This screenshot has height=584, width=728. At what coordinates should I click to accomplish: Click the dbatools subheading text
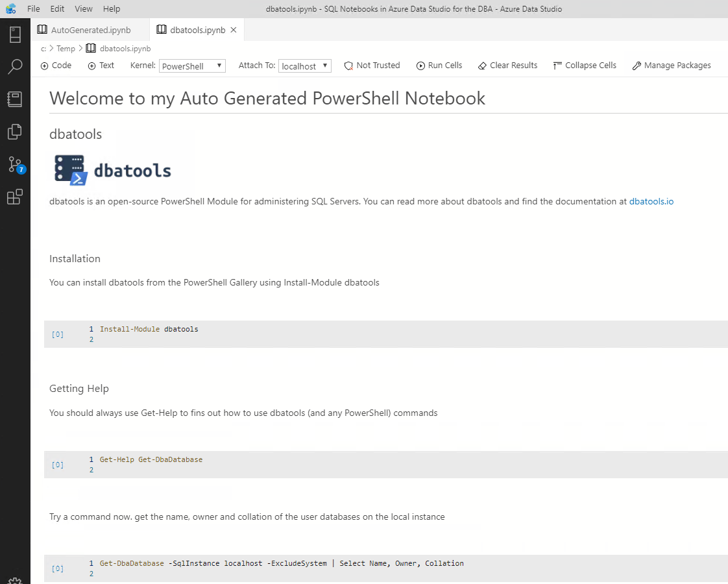click(x=76, y=134)
